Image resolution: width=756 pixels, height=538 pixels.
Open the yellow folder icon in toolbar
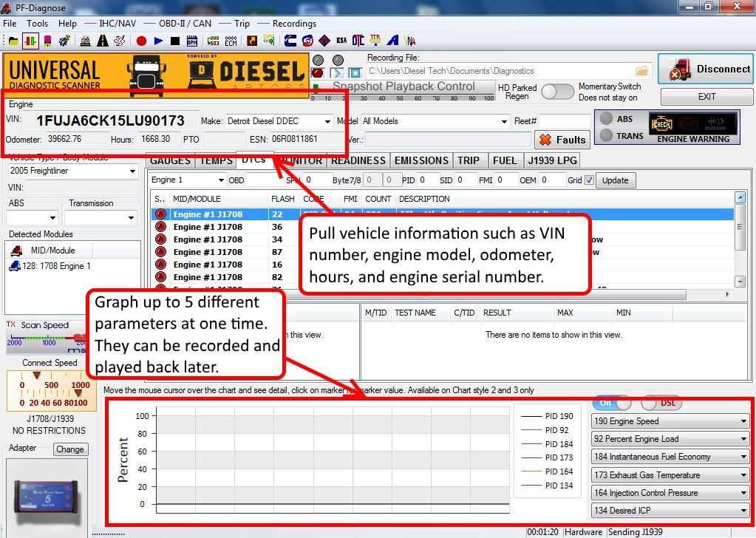13,41
